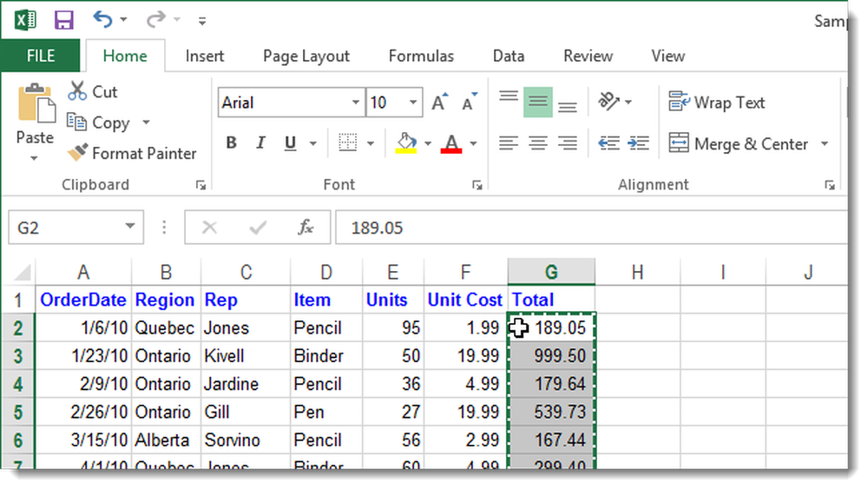Save the workbook with the floppy disk icon

63,21
